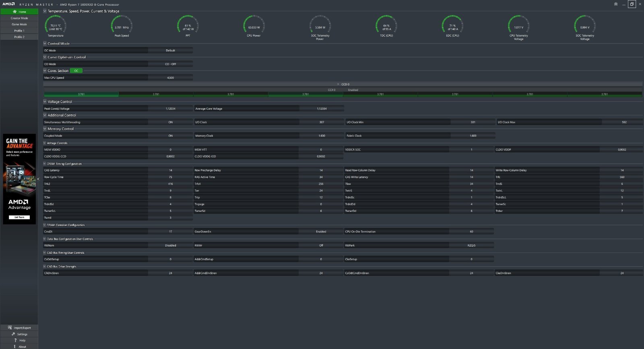The image size is (644, 349).
Task: Click the RttPark RZQ/5 value
Action: click(471, 245)
